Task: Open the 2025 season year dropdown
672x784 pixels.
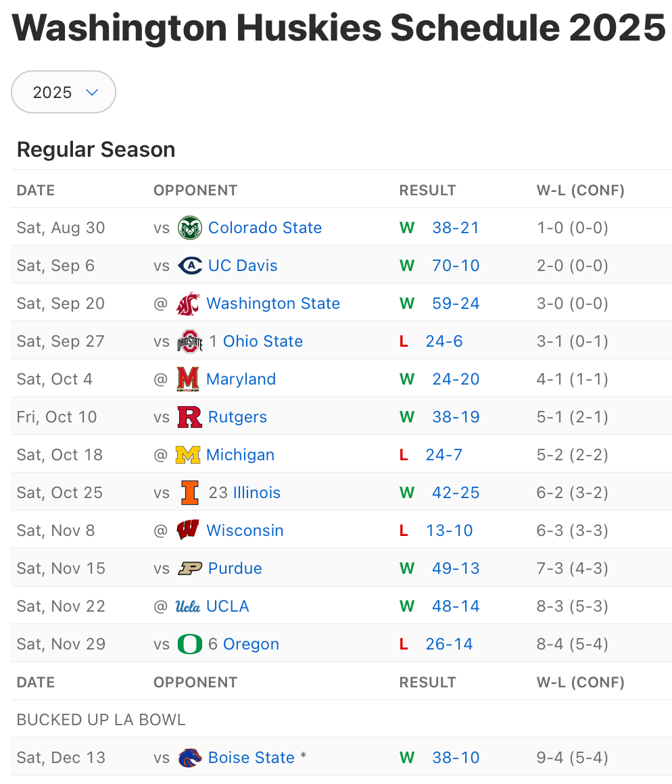Action: coord(64,92)
